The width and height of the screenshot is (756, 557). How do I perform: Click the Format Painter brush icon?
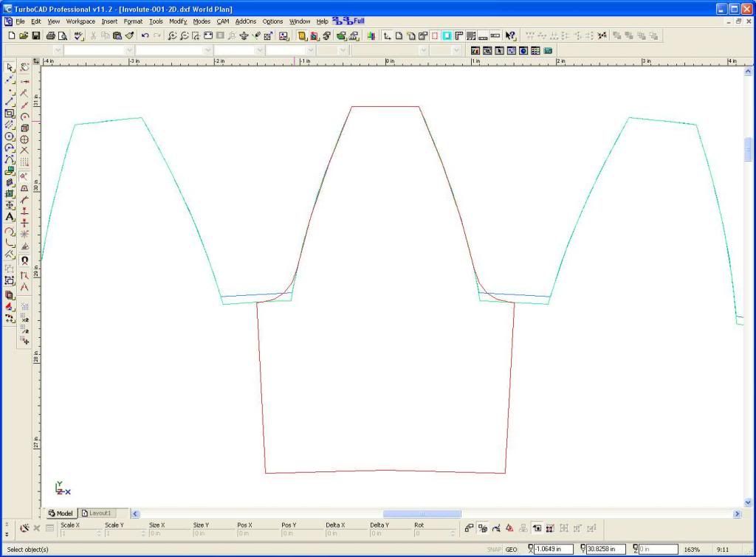(129, 35)
